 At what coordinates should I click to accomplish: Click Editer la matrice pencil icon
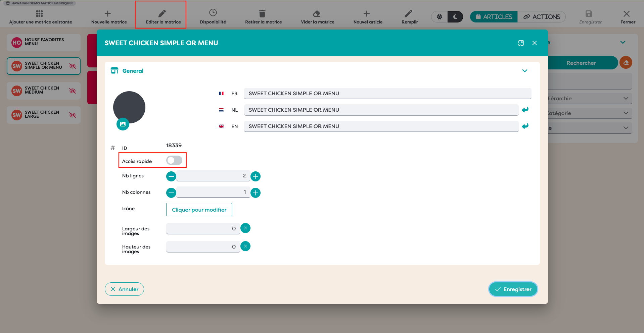[162, 13]
